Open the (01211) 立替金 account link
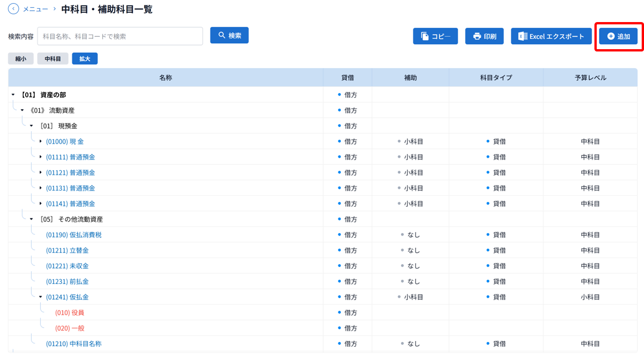The width and height of the screenshot is (644, 358). [67, 250]
